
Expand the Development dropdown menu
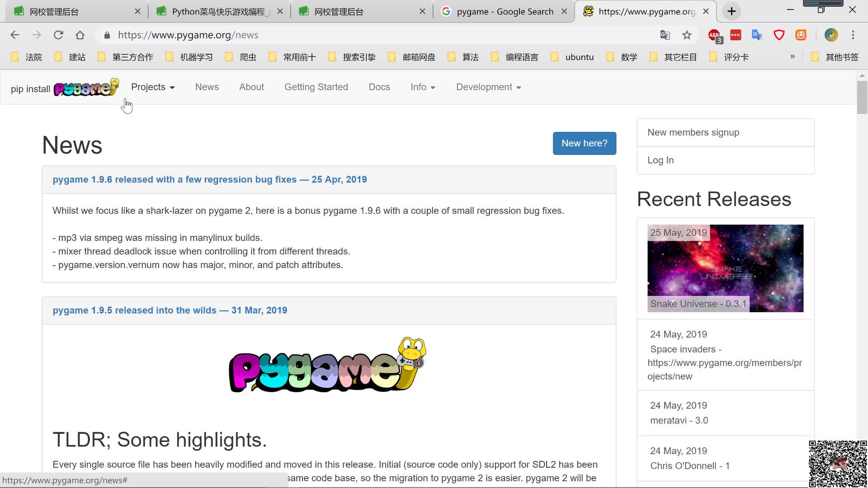click(488, 87)
